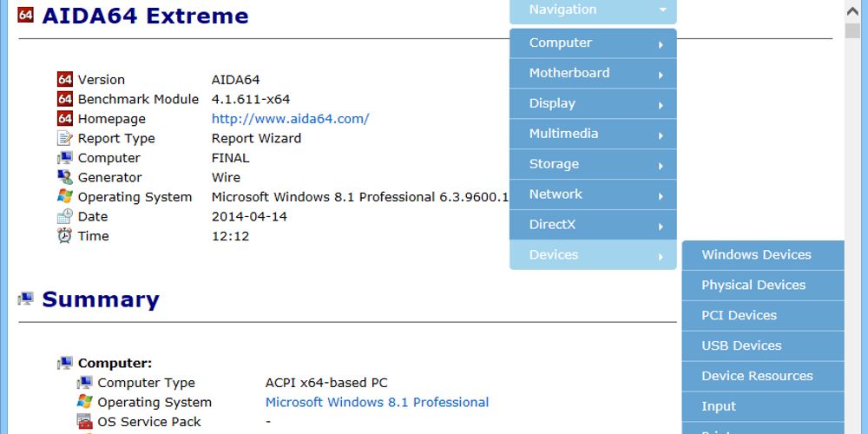The image size is (868, 434).
Task: Click the calendar icon beside Date
Action: coord(65,216)
